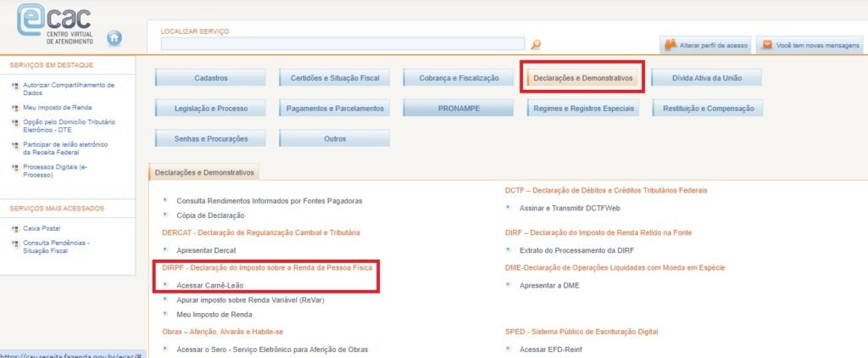Click the SPED section heading
Screen dimensions: 868x358
tap(581, 332)
